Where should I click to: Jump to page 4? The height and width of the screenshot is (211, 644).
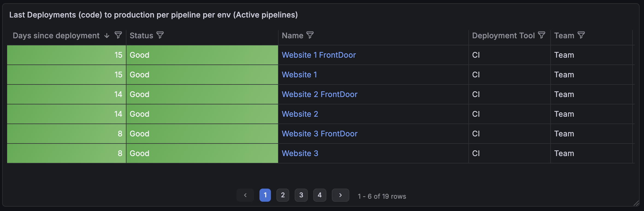(320, 195)
